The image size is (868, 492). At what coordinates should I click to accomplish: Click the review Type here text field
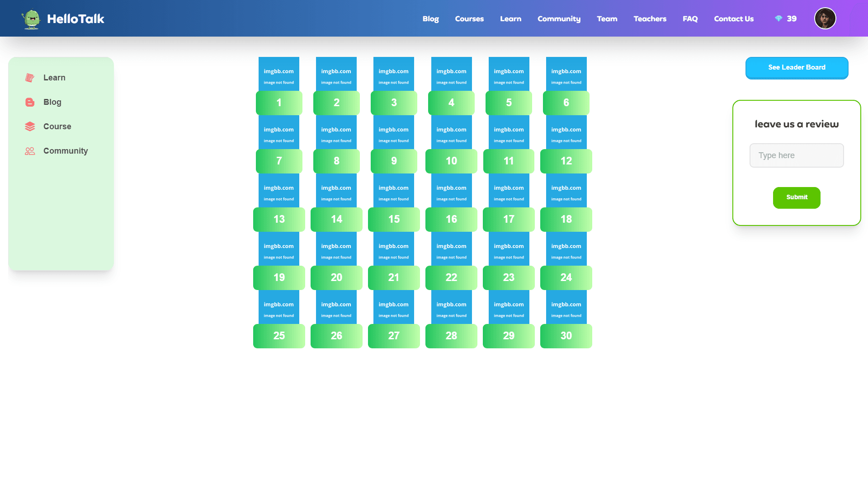pos(796,155)
